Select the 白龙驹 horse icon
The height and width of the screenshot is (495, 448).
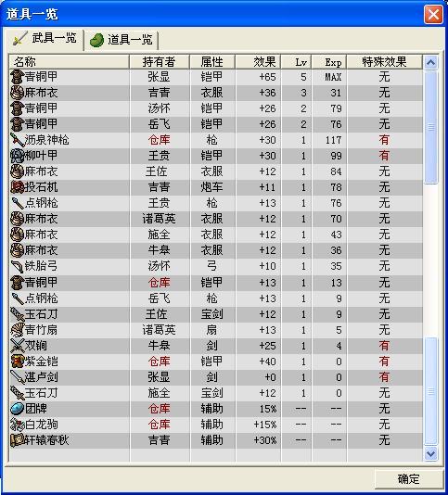pyautogui.click(x=18, y=425)
